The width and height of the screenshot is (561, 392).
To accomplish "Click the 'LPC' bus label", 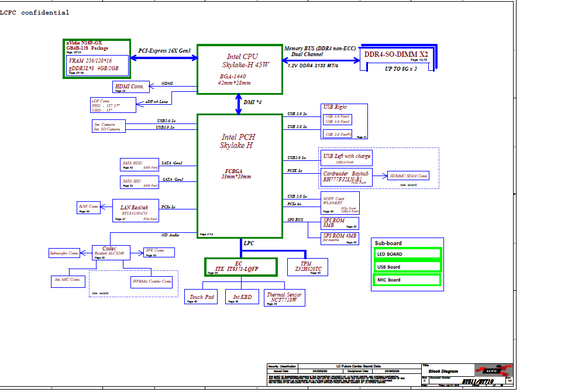I will [249, 243].
